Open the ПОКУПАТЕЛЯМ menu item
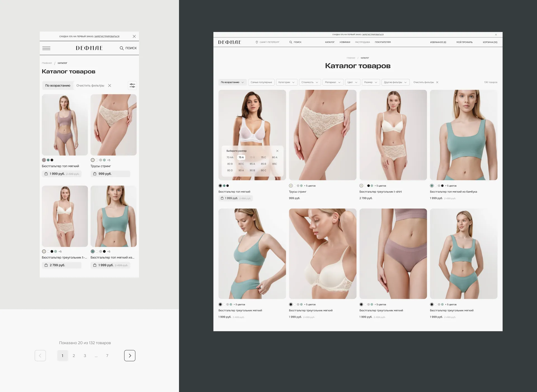This screenshot has height=392, width=537. (x=383, y=42)
